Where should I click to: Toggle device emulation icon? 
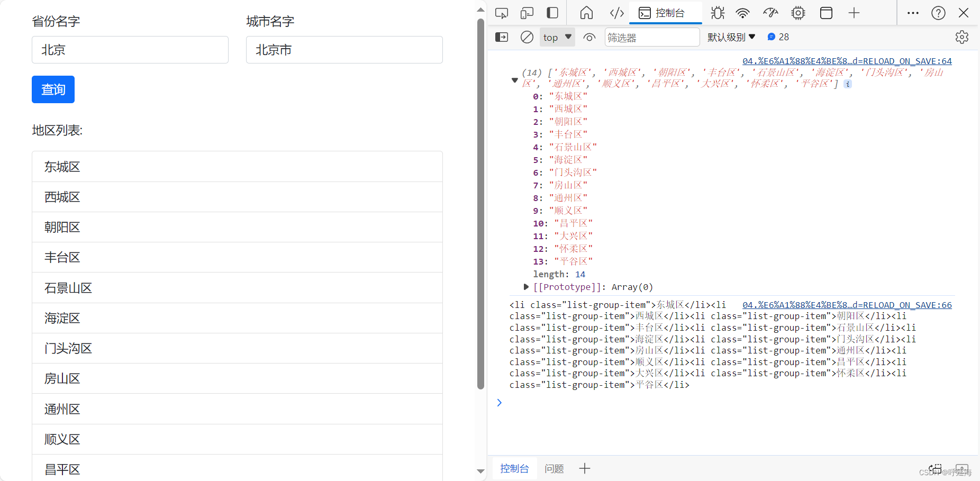tap(527, 13)
